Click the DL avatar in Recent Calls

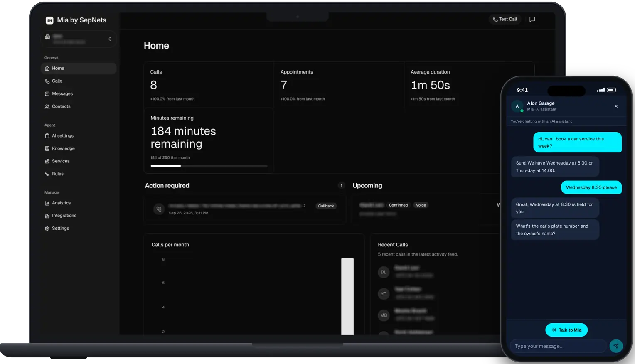pyautogui.click(x=384, y=272)
